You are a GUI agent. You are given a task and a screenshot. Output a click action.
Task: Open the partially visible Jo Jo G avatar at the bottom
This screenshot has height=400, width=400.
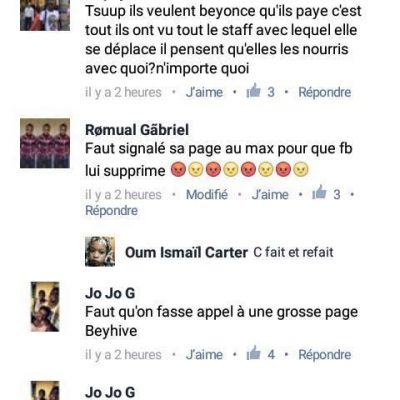pyautogui.click(x=45, y=391)
